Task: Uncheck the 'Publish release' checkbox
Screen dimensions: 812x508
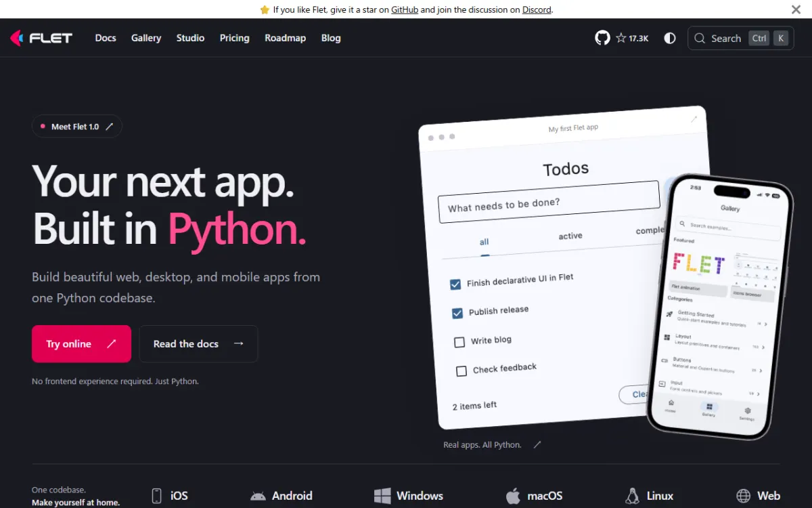Action: [457, 313]
